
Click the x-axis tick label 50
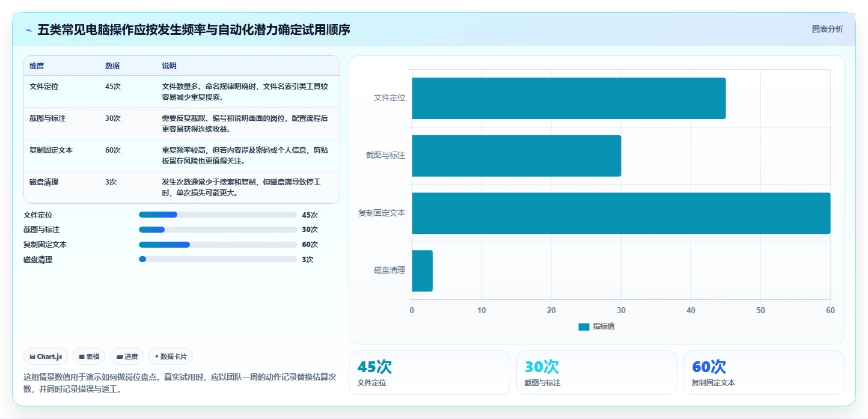[x=760, y=310]
